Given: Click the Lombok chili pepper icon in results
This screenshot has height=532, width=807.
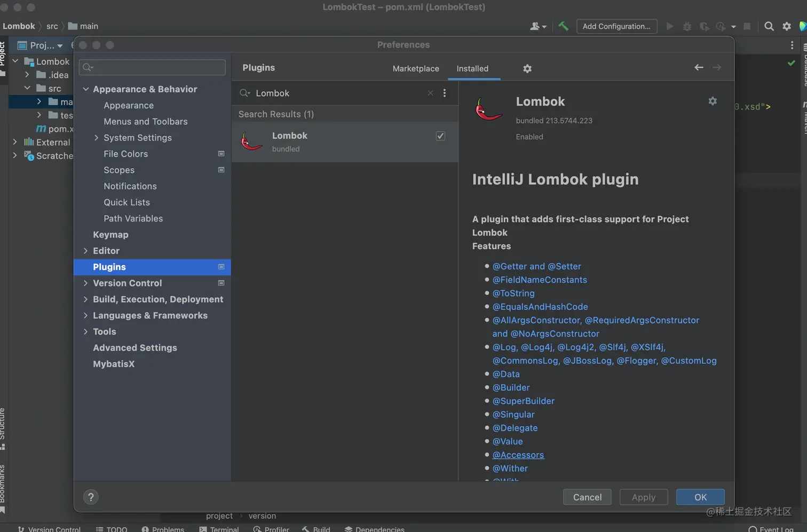Looking at the screenshot, I should point(251,141).
